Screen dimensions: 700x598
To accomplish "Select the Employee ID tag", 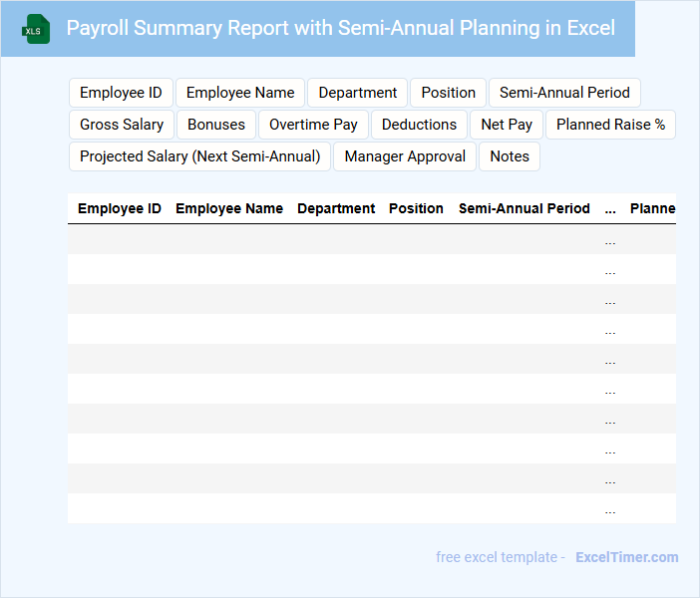I will [121, 93].
